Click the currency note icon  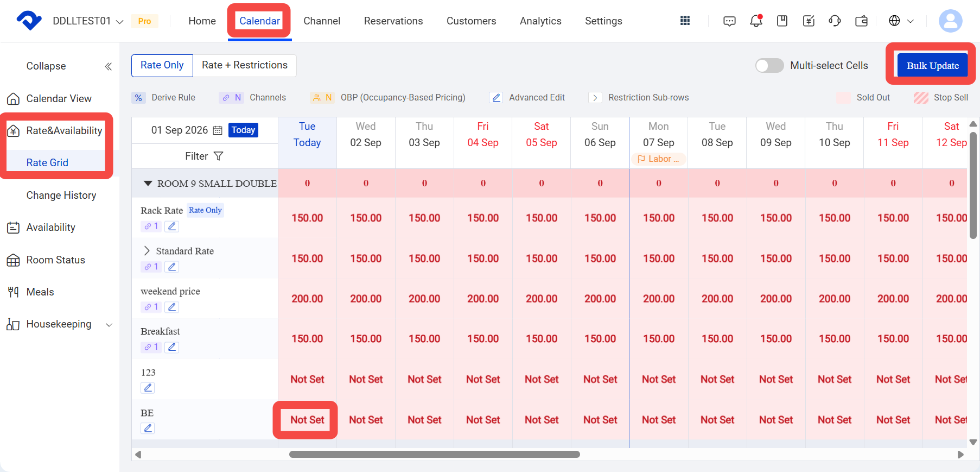pos(809,21)
